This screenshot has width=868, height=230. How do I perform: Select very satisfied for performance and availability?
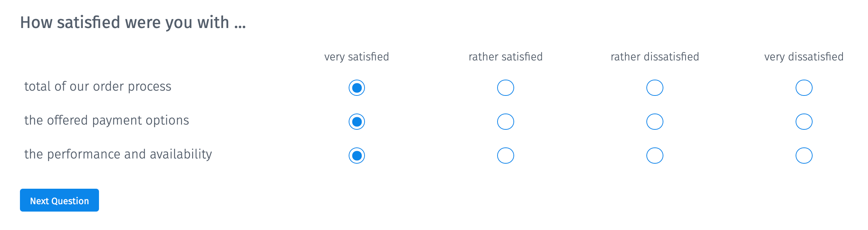(357, 156)
